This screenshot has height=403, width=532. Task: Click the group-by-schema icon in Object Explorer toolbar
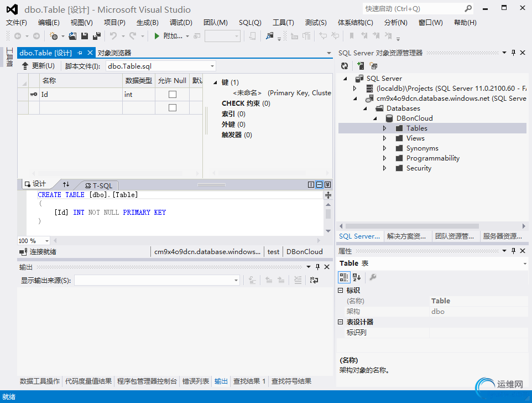point(373,66)
